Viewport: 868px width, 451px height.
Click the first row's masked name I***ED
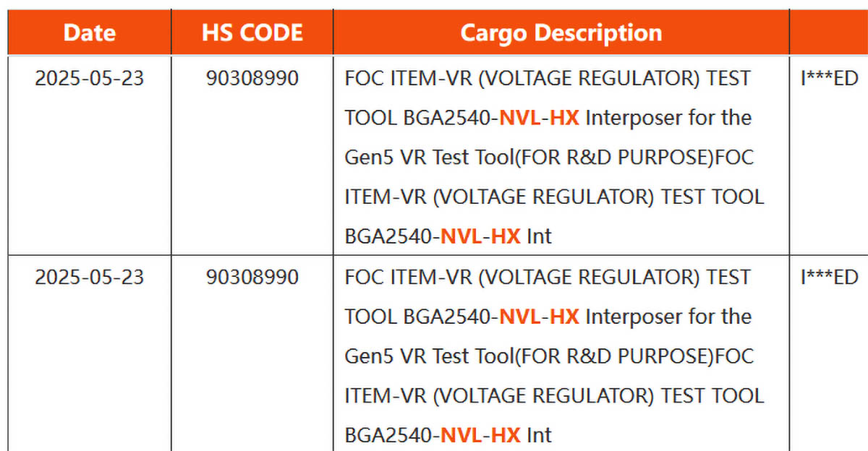coord(829,78)
